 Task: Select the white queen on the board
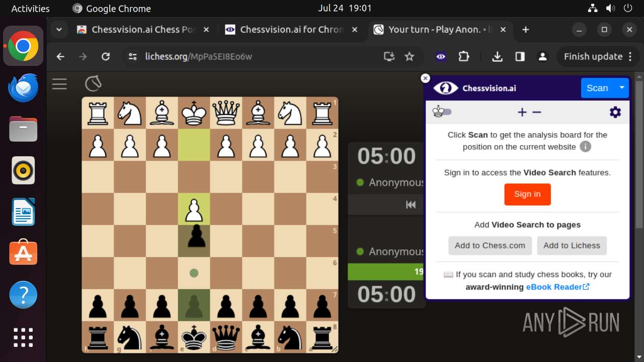[226, 113]
